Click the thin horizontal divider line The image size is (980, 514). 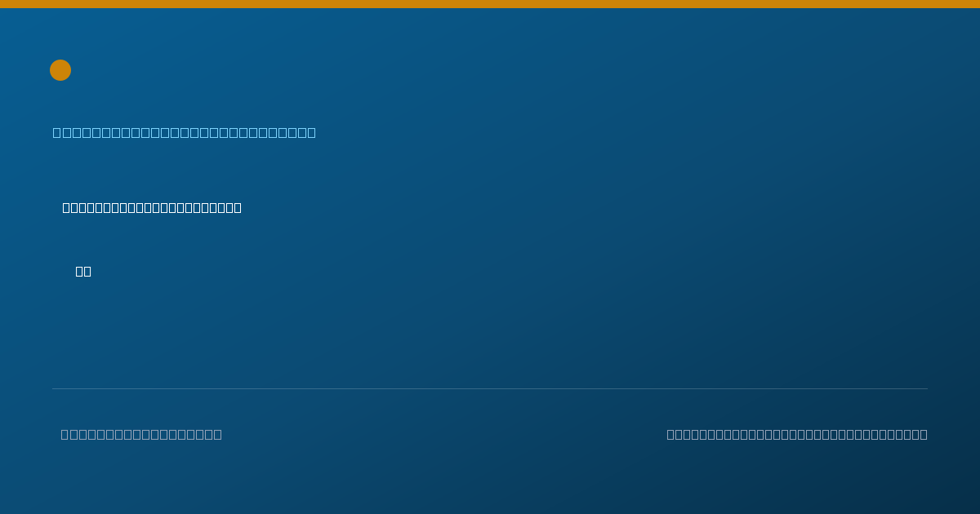[x=490, y=388]
